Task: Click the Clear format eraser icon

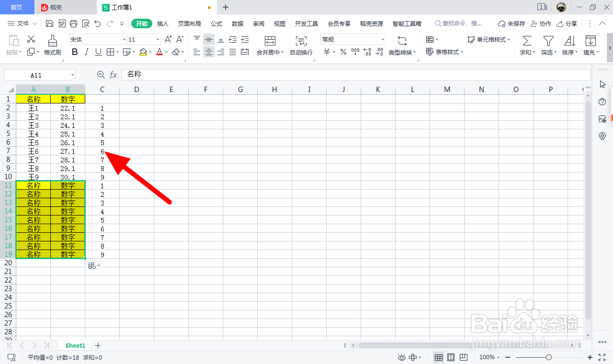Action: pyautogui.click(x=176, y=52)
